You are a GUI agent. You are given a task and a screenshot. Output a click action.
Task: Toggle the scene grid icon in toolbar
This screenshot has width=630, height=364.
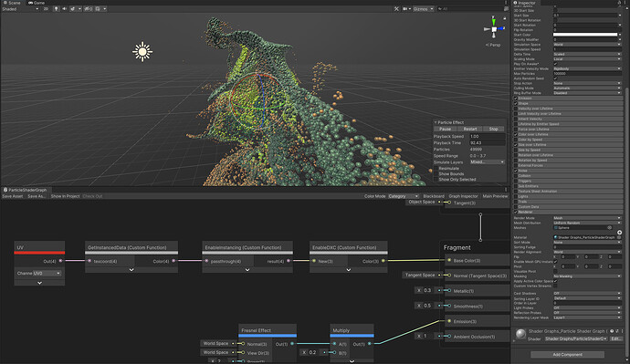coord(98,9)
